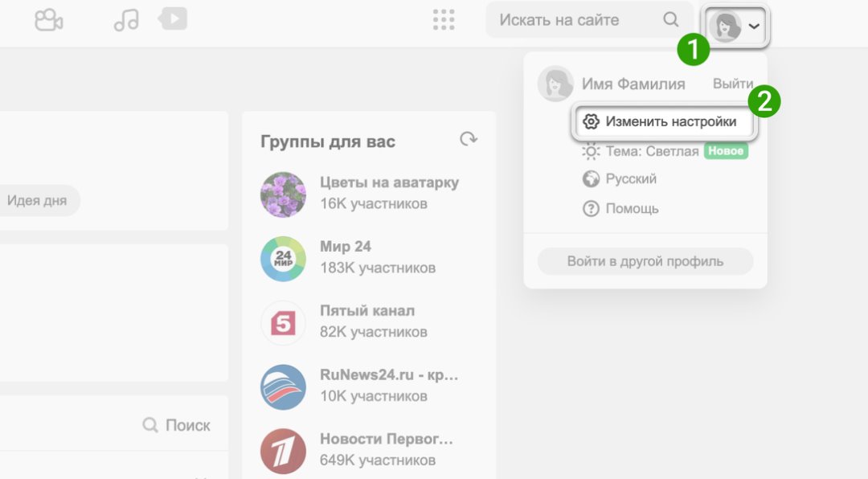
Task: Open the 'Цветы на аватарку' group icon
Action: 283,194
